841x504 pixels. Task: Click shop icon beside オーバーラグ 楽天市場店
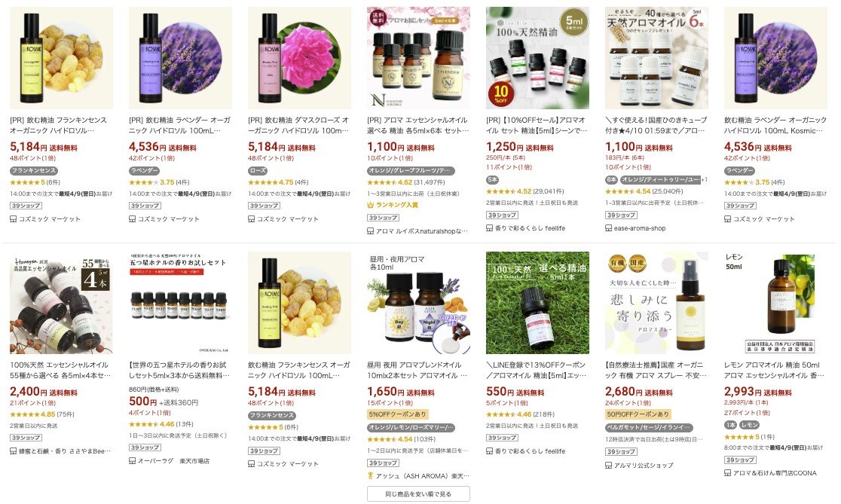coord(132,460)
